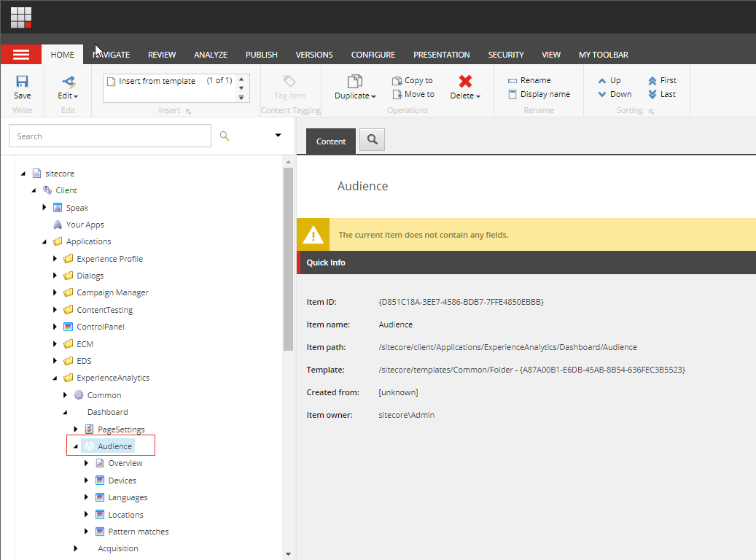The height and width of the screenshot is (560, 756).
Task: Select the Content editor tab
Action: pyautogui.click(x=331, y=141)
